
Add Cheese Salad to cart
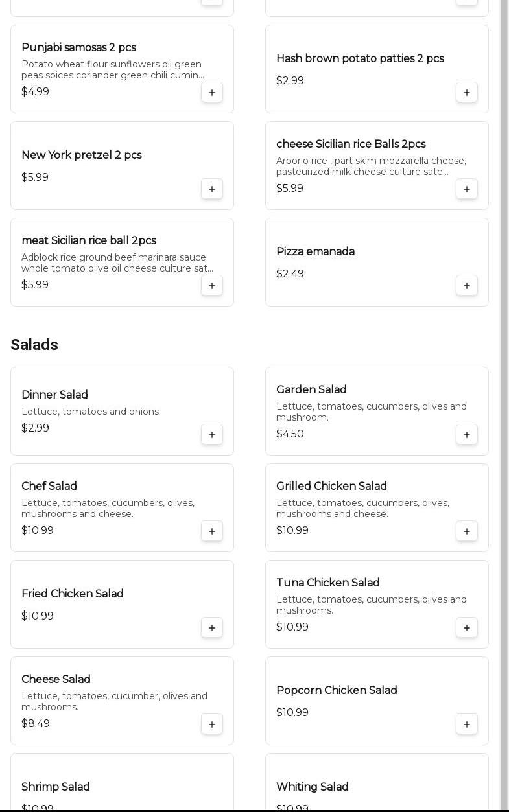pos(212,724)
